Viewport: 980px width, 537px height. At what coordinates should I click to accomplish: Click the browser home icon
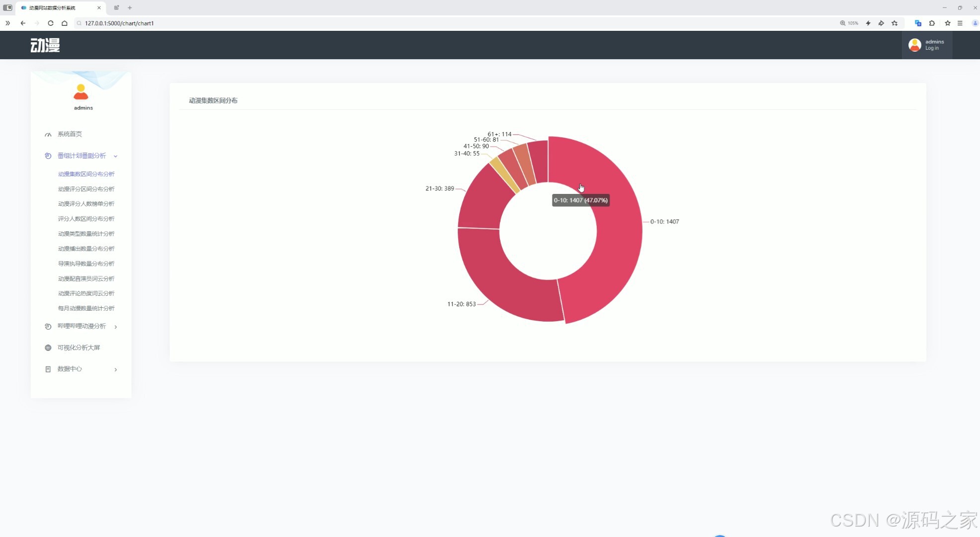coord(65,23)
